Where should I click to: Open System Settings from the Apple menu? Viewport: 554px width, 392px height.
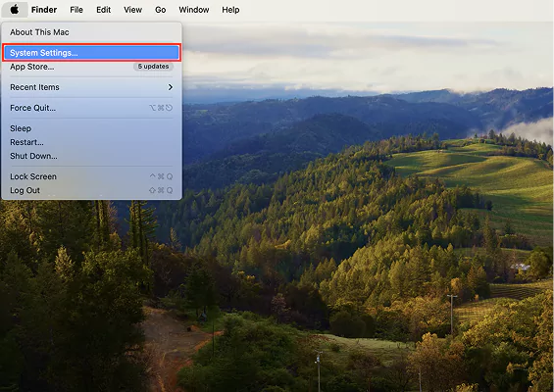pyautogui.click(x=91, y=53)
